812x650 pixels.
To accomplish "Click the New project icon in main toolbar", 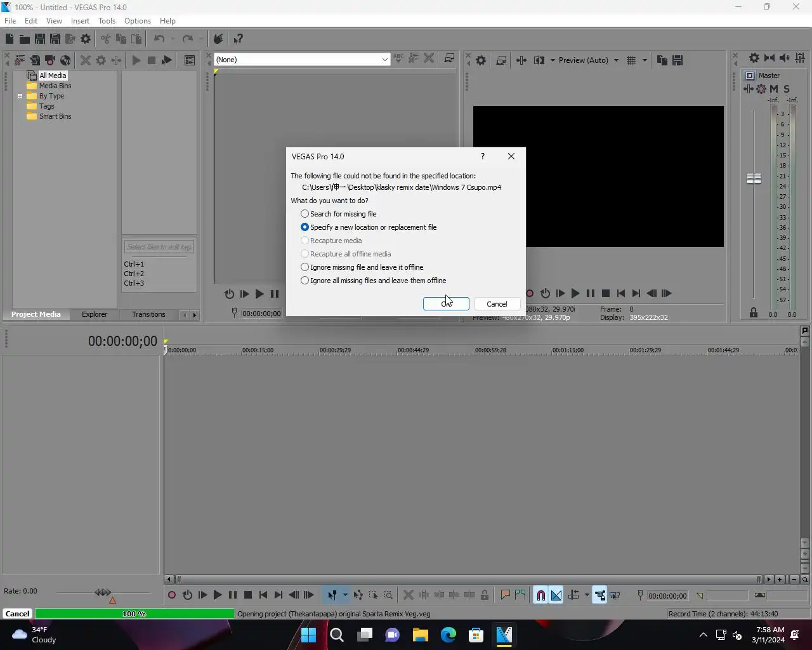I will [10, 39].
